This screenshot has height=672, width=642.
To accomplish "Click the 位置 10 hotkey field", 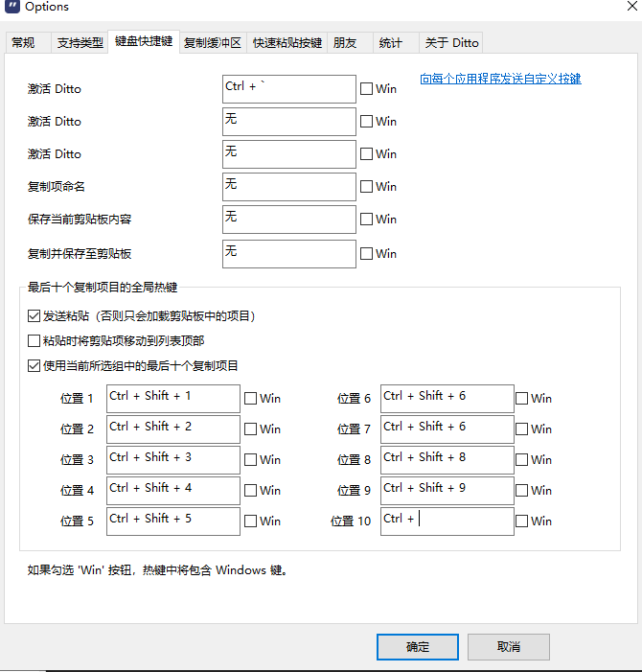I will (447, 521).
